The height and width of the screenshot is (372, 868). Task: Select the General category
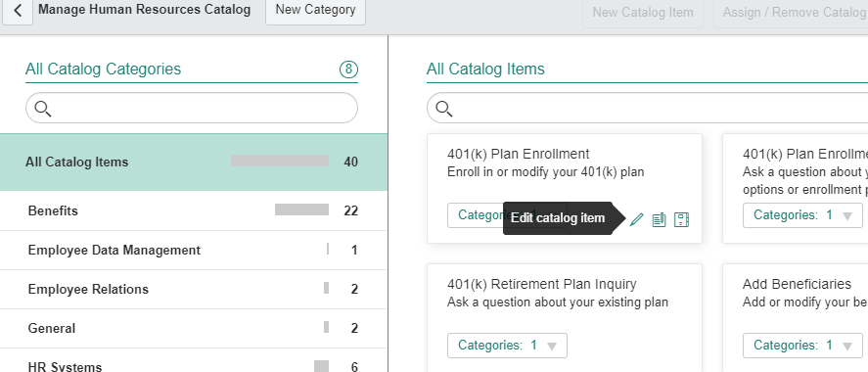194,329
